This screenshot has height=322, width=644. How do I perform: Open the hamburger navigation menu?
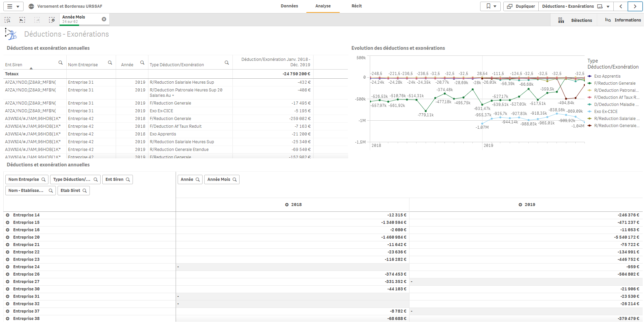pos(13,6)
